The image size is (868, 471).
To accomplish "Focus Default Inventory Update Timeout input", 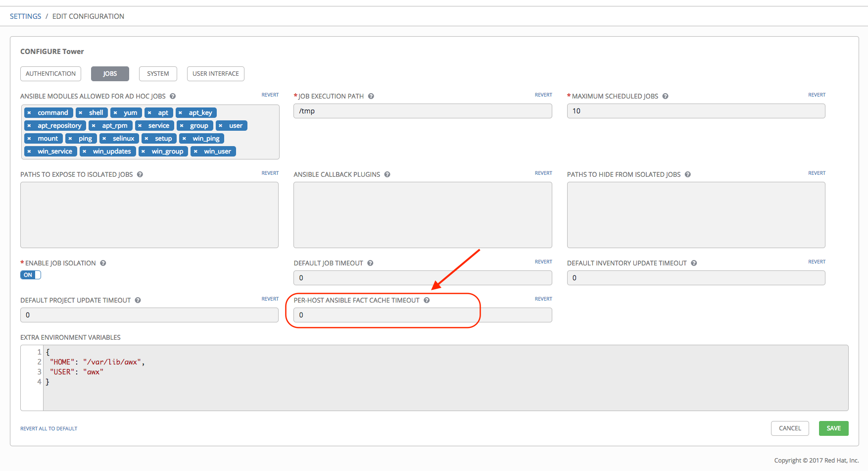I will pyautogui.click(x=696, y=278).
